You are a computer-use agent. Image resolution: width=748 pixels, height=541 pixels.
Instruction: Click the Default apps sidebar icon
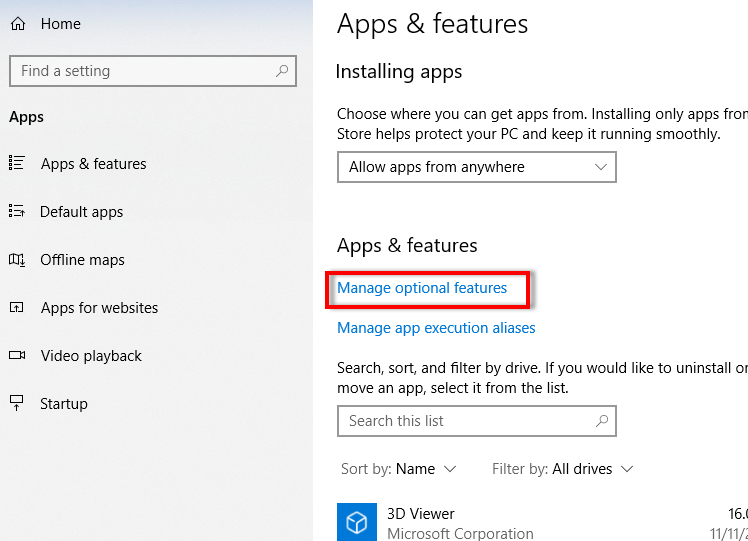(17, 212)
